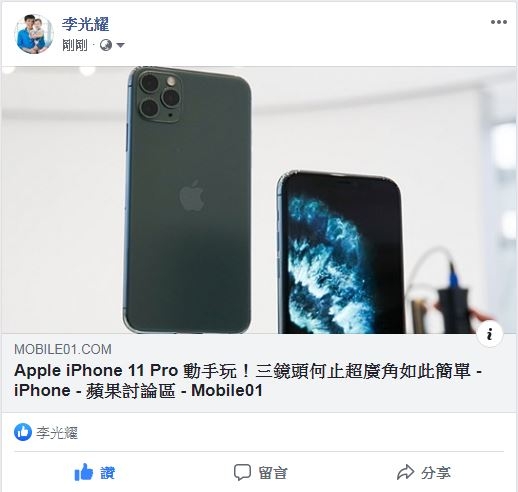The image size is (518, 492).
Task: Open the Apple iPhone 11 Pro 動手玩 headline
Action: pyautogui.click(x=248, y=381)
